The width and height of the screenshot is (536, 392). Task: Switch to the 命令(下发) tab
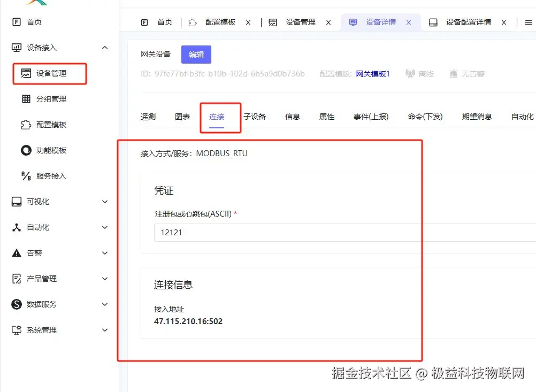[425, 117]
